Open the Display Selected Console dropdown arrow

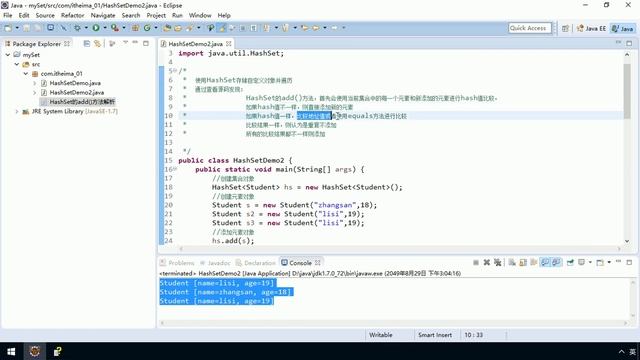[x=590, y=262]
